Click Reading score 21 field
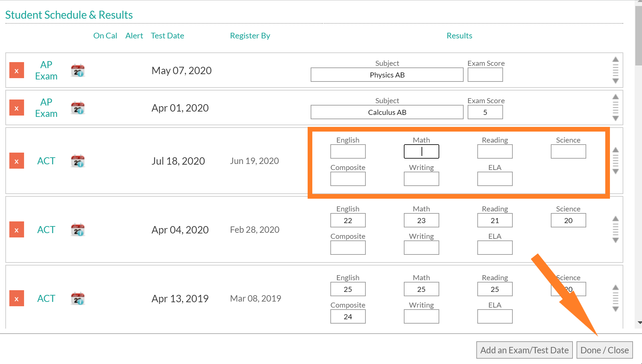 pyautogui.click(x=495, y=220)
